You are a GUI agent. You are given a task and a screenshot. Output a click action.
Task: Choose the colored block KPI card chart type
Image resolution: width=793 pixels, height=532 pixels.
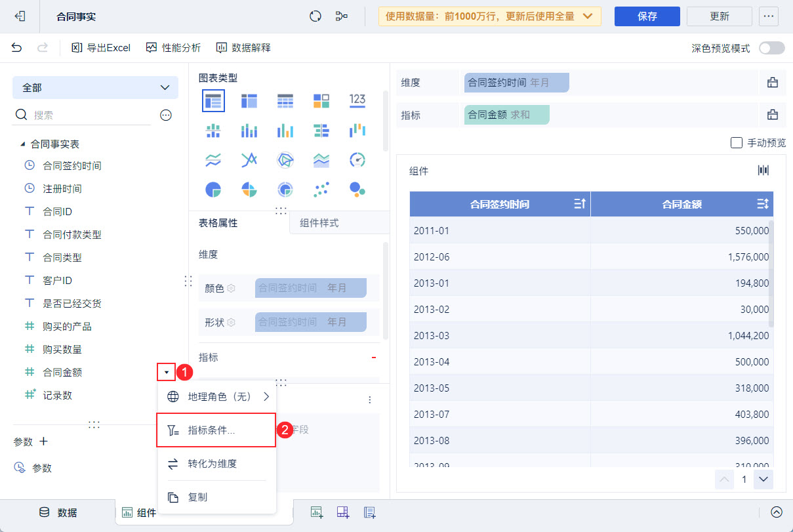pos(321,100)
